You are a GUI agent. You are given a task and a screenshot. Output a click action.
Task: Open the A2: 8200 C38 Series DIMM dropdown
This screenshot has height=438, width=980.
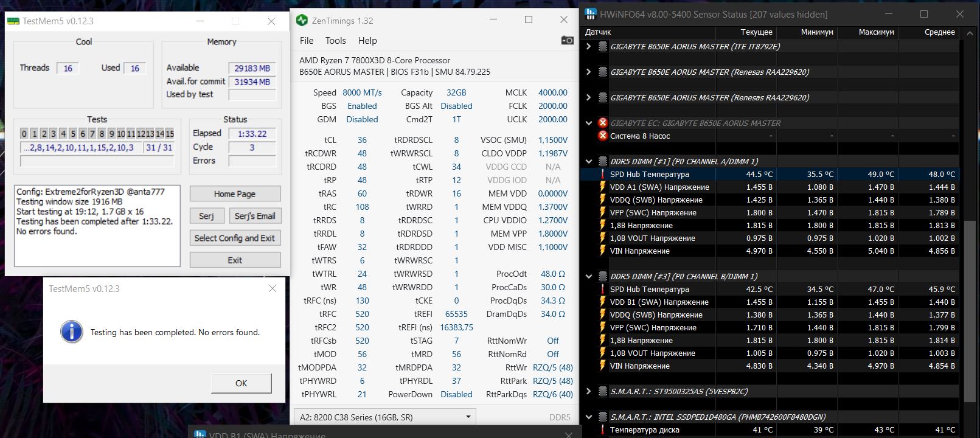tap(384, 417)
